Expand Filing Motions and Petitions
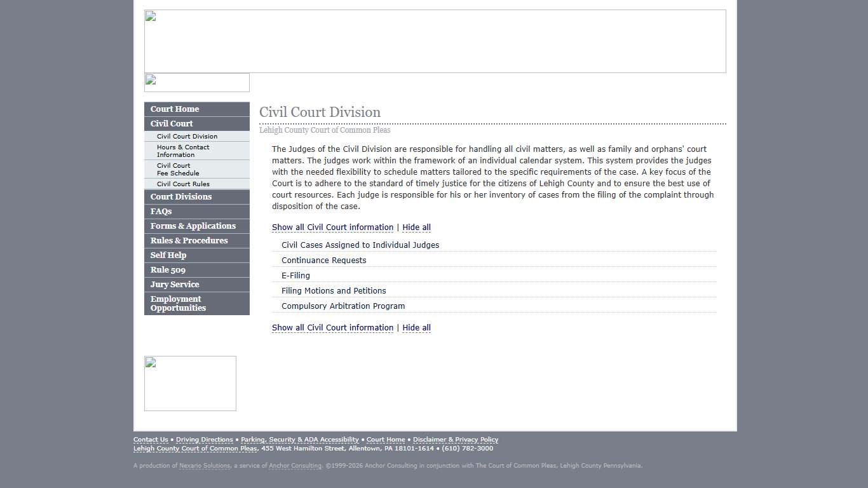This screenshot has height=488, width=868. (x=333, y=290)
